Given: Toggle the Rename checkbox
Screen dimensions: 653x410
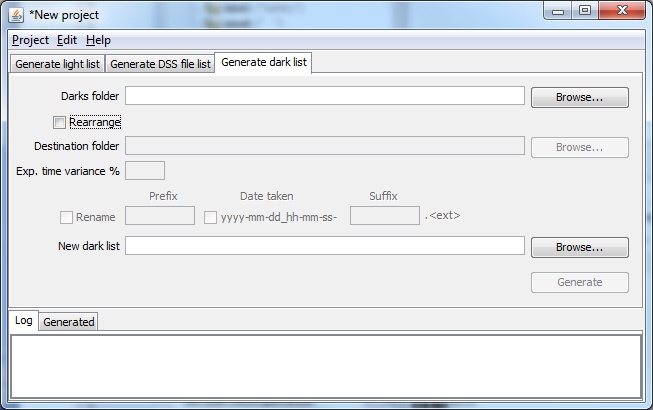Looking at the screenshot, I should tap(66, 217).
